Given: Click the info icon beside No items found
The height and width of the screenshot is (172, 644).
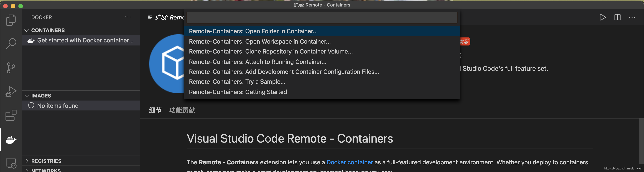Looking at the screenshot, I should pyautogui.click(x=31, y=105).
